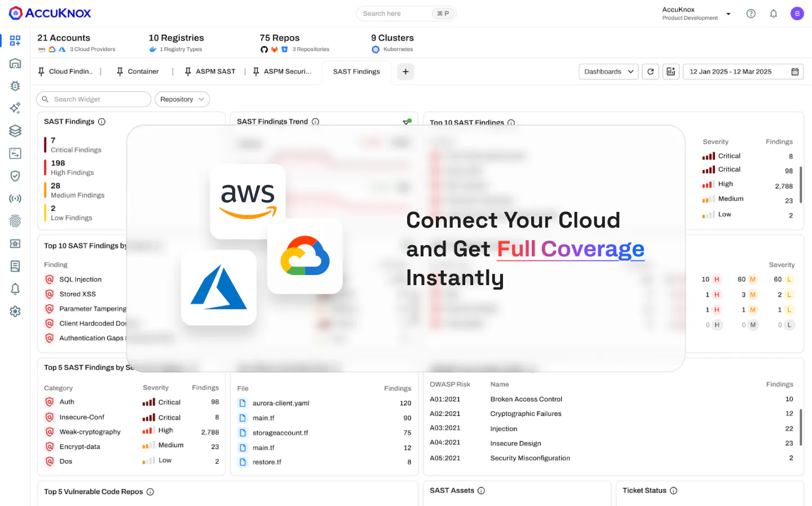This screenshot has height=506, width=812.
Task: Open the calendar icon in date range
Action: (x=795, y=72)
